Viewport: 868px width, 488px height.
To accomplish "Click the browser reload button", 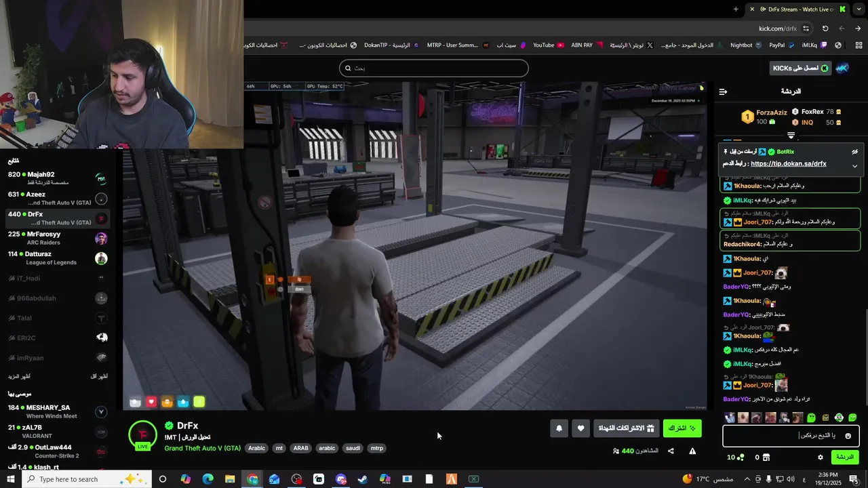I will tap(825, 28).
